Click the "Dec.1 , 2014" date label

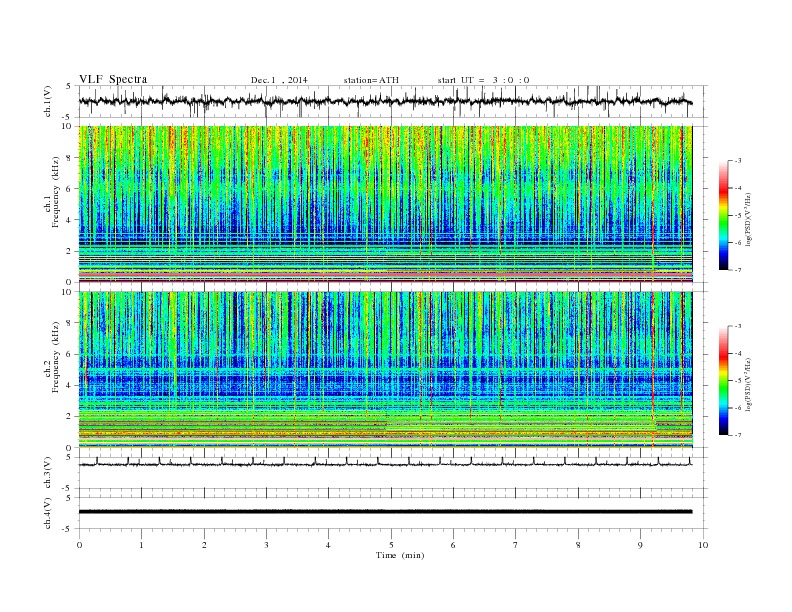coord(279,80)
